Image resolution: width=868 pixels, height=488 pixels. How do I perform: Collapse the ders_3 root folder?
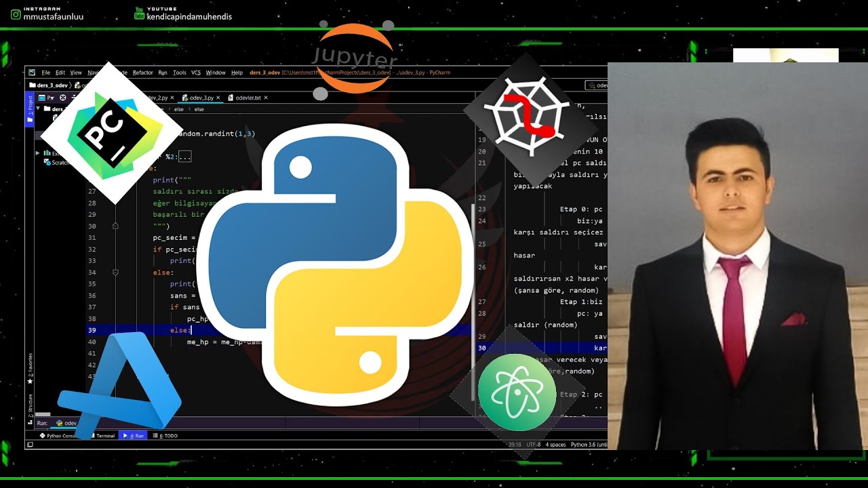tap(39, 108)
